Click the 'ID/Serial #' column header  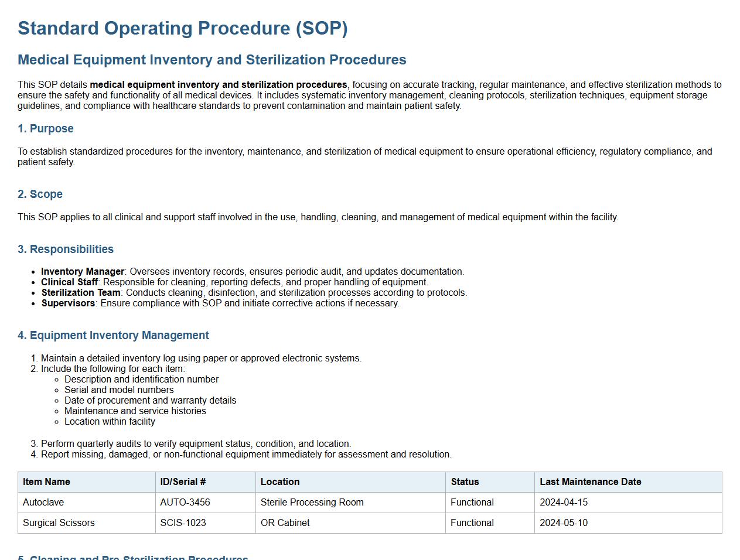click(183, 482)
